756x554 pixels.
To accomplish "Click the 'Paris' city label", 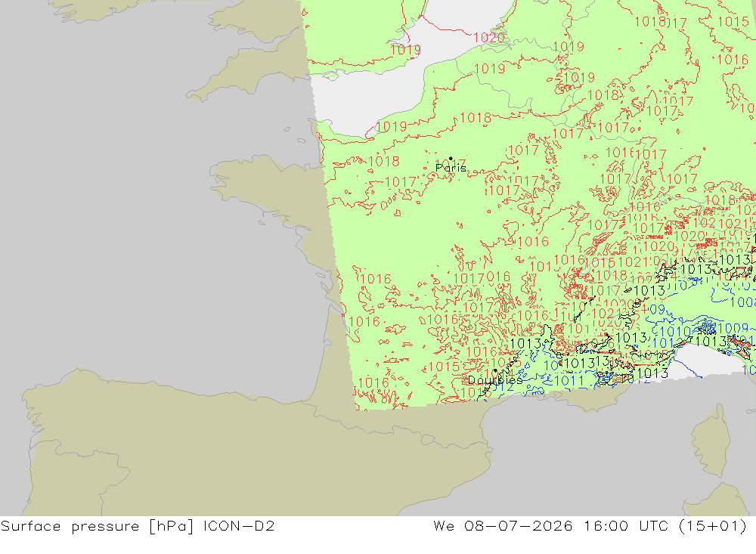I will pos(451,168).
